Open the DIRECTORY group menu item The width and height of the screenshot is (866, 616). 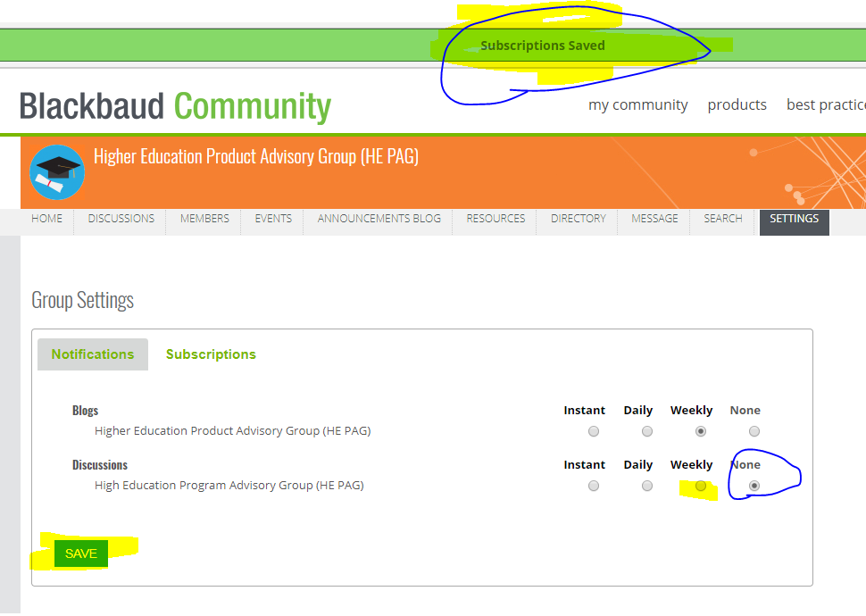[x=578, y=219]
